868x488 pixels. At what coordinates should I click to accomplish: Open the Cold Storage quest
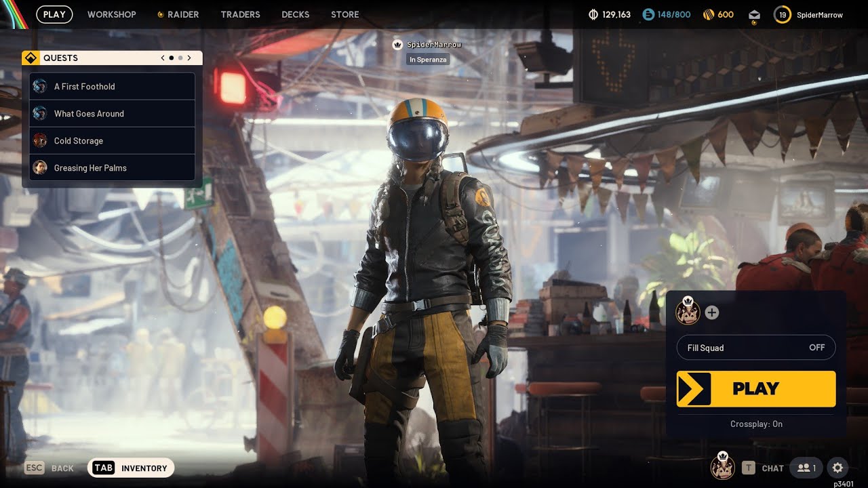point(112,140)
